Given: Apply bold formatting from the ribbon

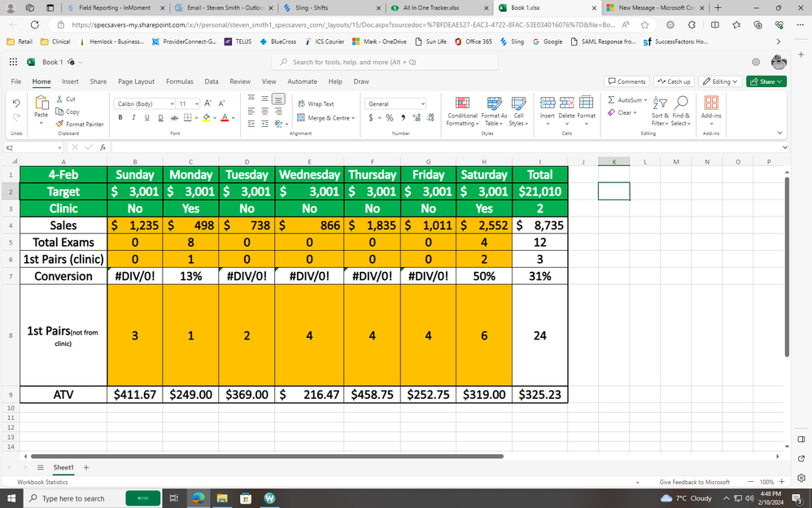Looking at the screenshot, I should [x=120, y=117].
